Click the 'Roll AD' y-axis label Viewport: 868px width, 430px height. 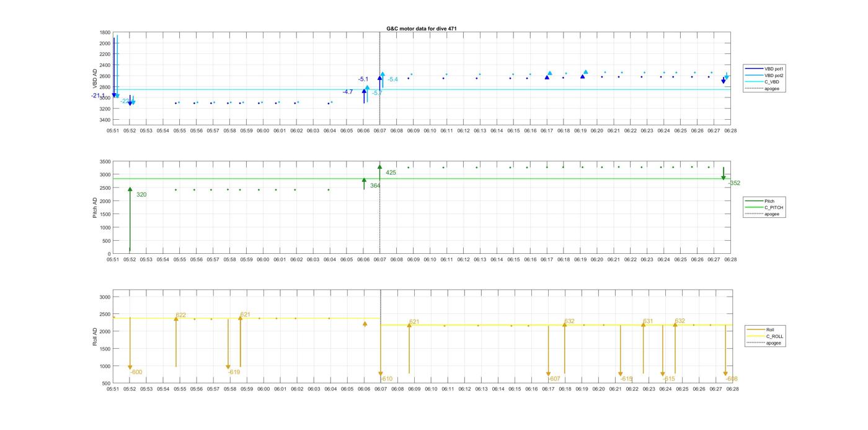tap(95, 336)
